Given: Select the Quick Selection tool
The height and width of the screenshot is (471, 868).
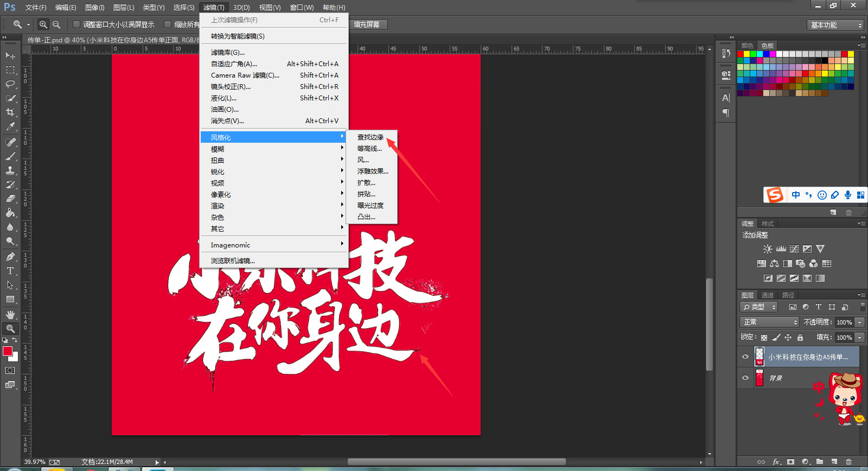Looking at the screenshot, I should pyautogui.click(x=10, y=98).
